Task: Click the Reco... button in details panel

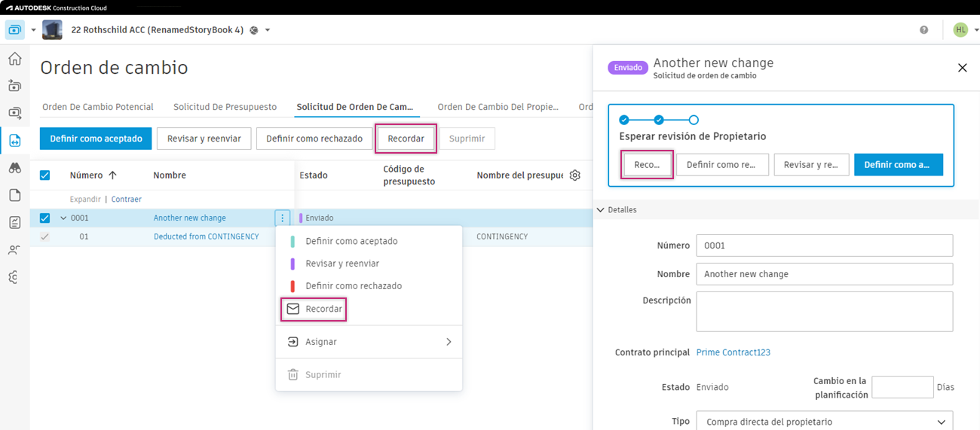Action: coord(647,164)
